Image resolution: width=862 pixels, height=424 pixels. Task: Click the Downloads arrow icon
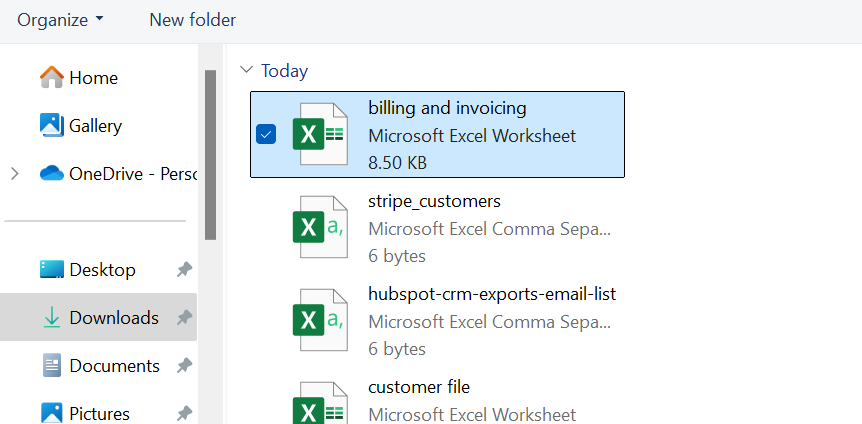click(52, 318)
